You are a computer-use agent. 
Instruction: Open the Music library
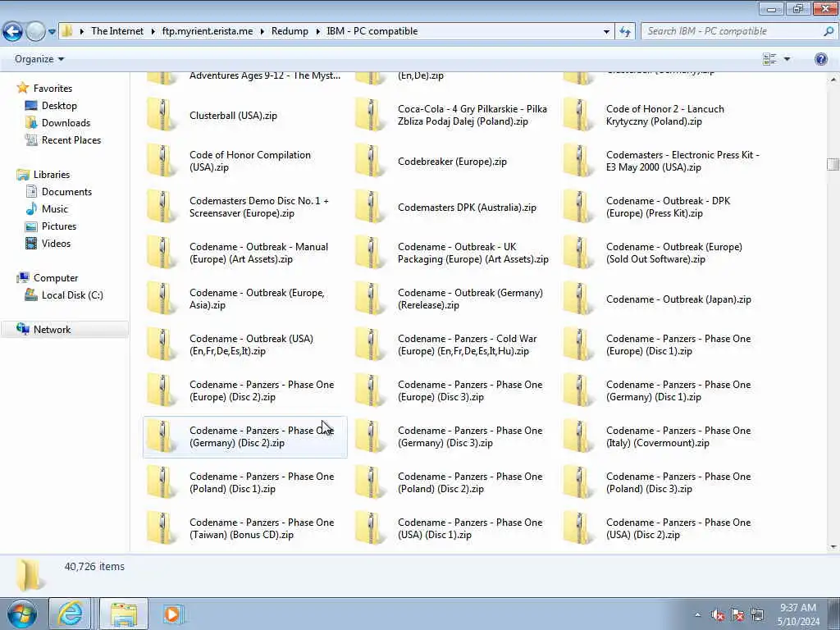[x=55, y=209]
